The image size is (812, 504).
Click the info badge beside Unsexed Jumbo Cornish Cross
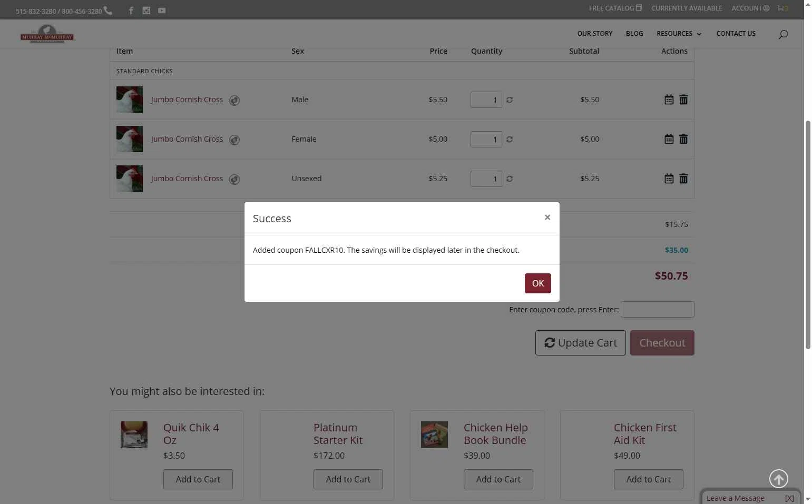coord(234,179)
